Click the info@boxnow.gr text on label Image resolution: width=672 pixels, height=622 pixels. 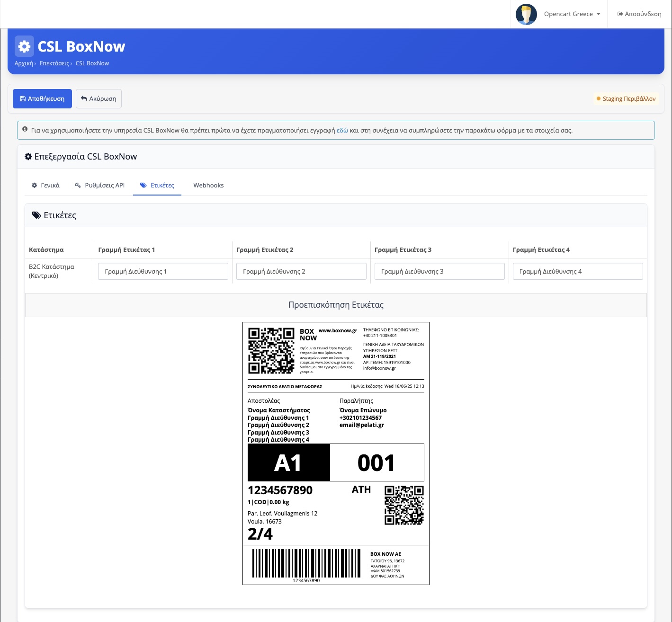tap(379, 368)
